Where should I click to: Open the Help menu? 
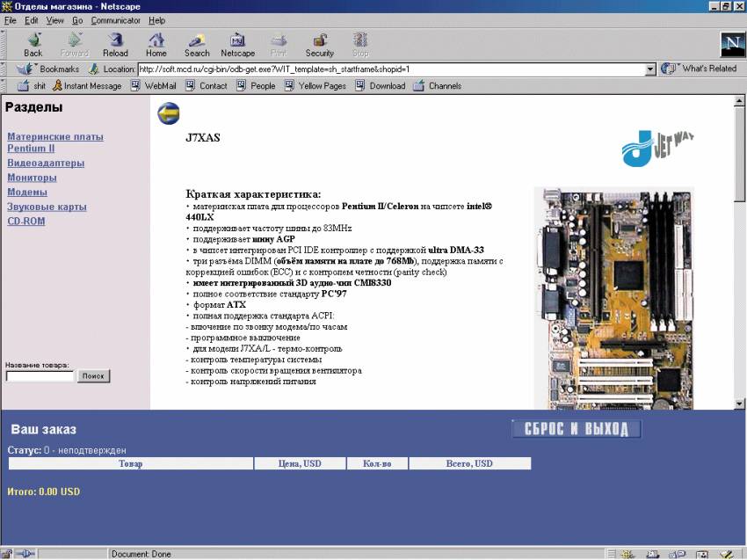pyautogui.click(x=156, y=20)
